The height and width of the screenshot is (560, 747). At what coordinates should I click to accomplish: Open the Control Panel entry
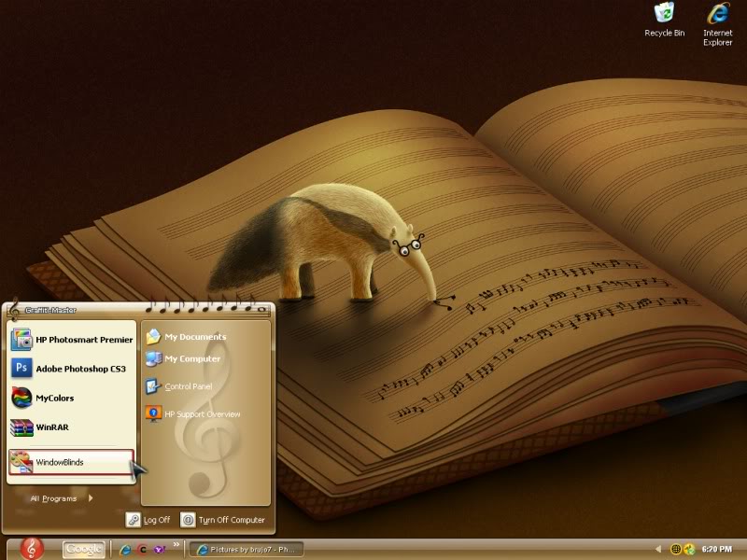coord(179,386)
